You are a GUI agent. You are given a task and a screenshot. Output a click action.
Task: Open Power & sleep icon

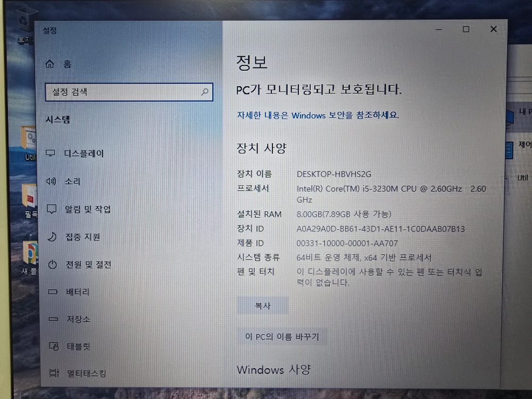pyautogui.click(x=52, y=264)
